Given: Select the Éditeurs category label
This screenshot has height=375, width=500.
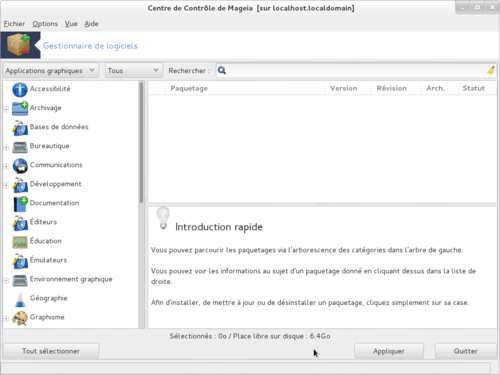Looking at the screenshot, I should pyautogui.click(x=43, y=222).
